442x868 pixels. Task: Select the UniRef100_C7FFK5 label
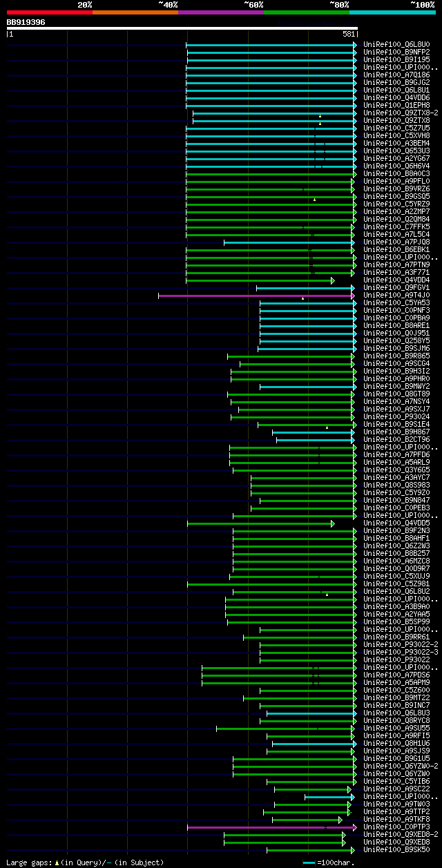(x=396, y=227)
